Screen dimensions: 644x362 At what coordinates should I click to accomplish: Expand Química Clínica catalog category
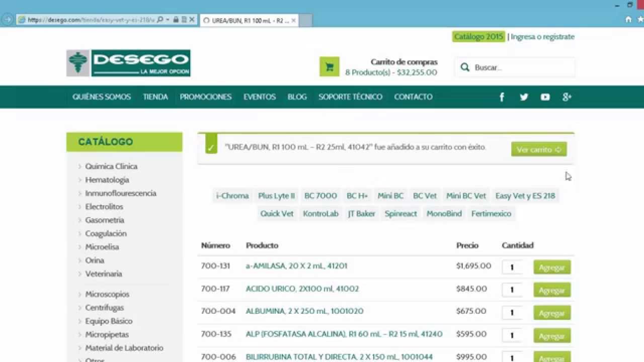111,166
